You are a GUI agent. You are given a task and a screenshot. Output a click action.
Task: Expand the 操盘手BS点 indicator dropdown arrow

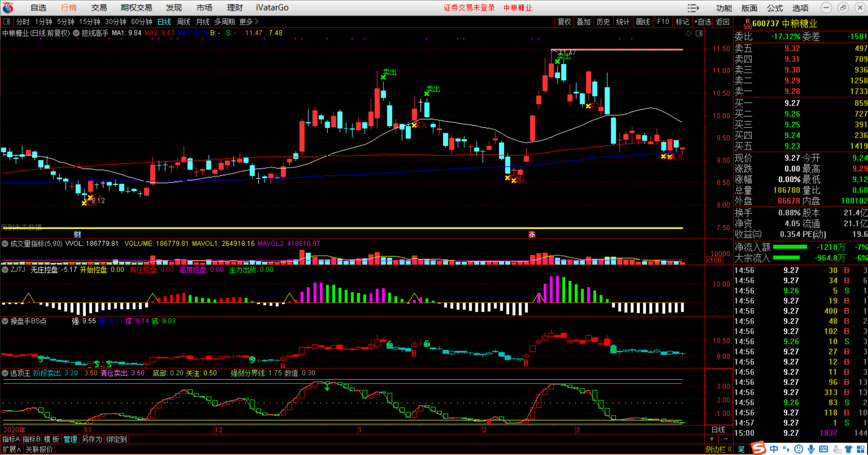(5, 321)
